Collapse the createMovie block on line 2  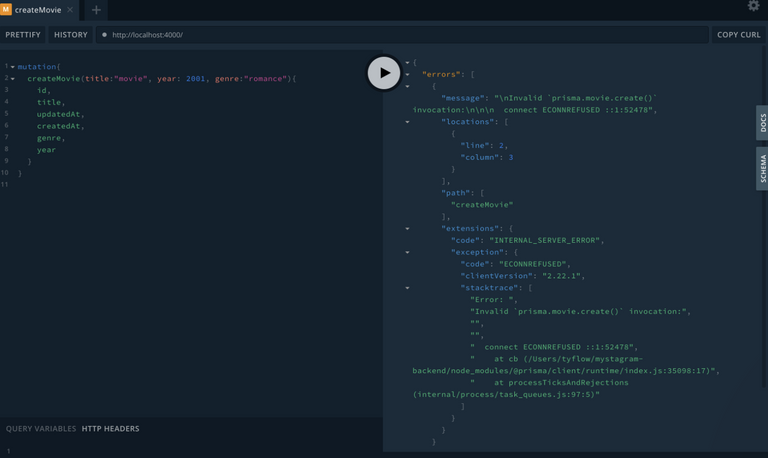pyautogui.click(x=13, y=79)
